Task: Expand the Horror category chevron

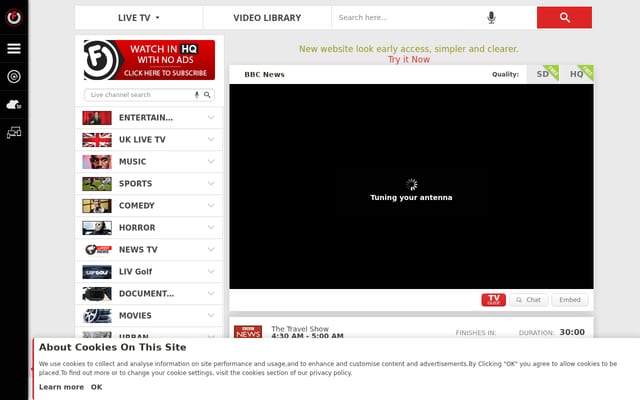Action: coord(211,228)
